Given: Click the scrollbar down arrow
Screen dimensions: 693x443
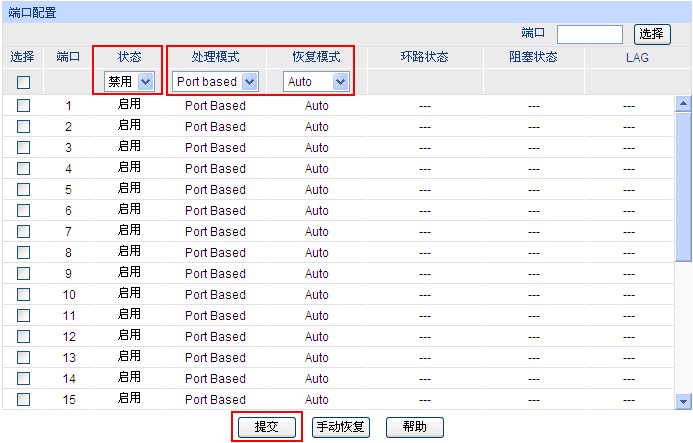Looking at the screenshot, I should click(x=683, y=401).
